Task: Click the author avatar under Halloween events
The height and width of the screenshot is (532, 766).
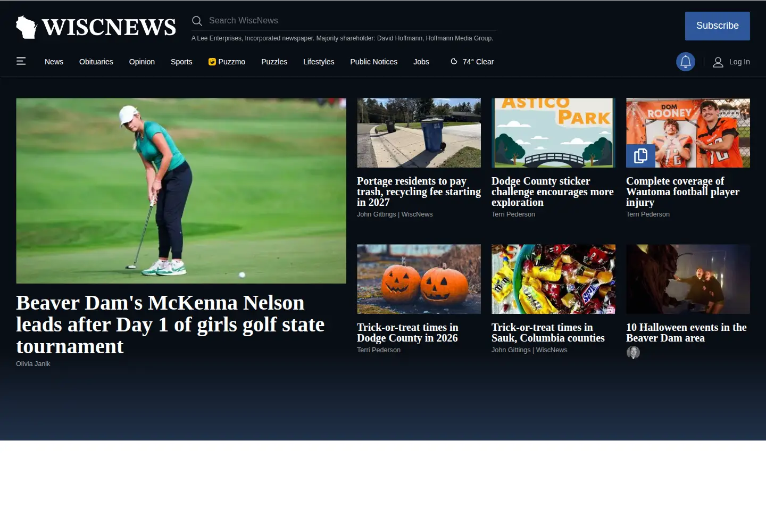Action: [x=633, y=352]
